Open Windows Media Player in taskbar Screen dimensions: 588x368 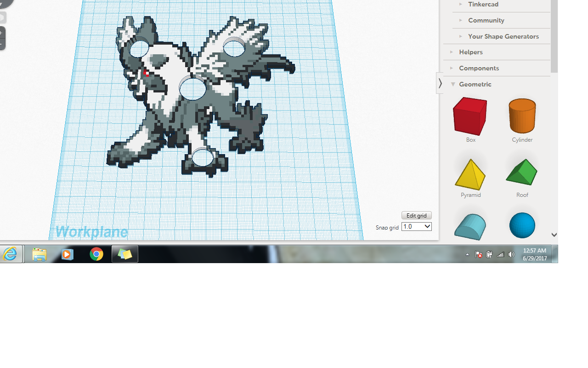tap(68, 254)
